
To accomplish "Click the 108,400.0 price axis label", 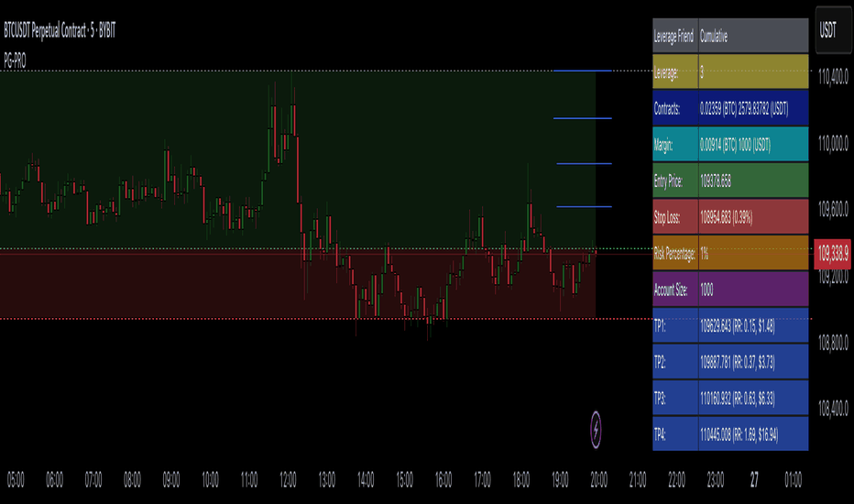I will point(833,408).
